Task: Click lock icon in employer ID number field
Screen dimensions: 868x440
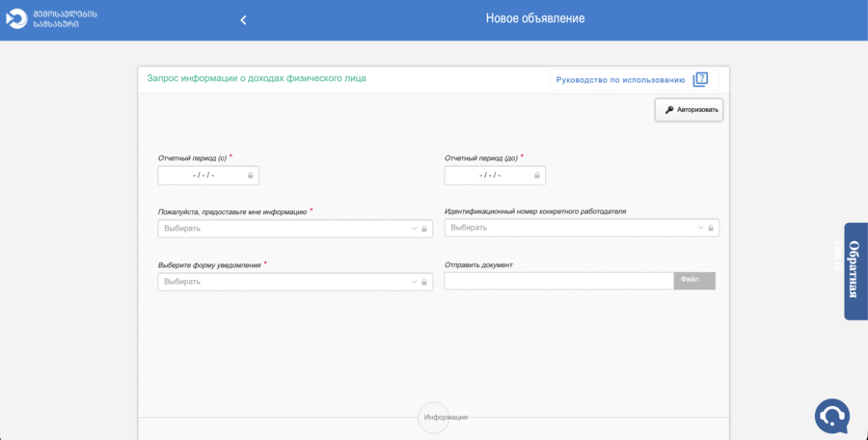Action: [711, 229]
